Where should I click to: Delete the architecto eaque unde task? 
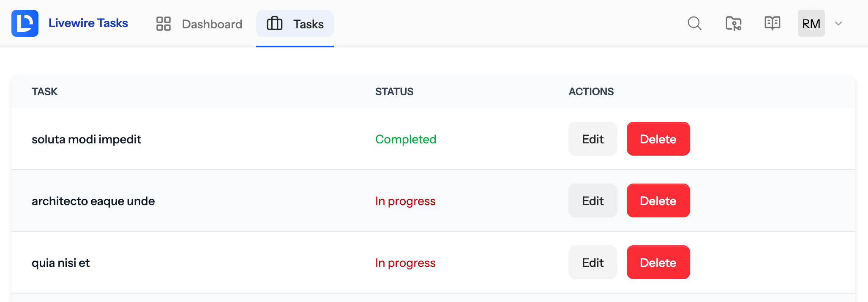658,200
